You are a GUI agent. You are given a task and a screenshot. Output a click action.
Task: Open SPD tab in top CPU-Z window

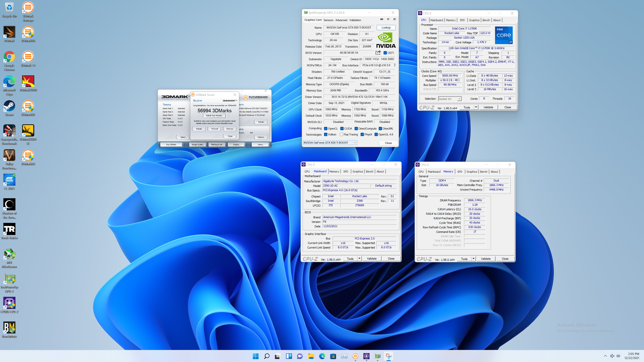point(462,20)
